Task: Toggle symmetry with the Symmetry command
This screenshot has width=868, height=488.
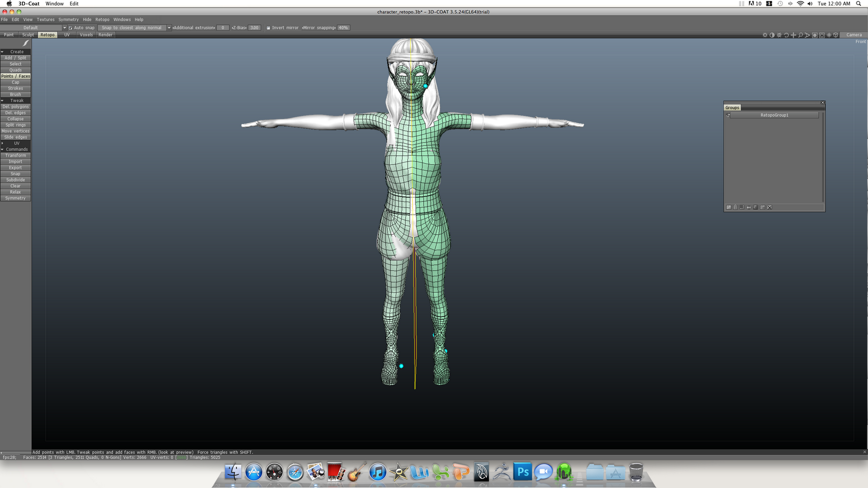Action: tap(15, 198)
